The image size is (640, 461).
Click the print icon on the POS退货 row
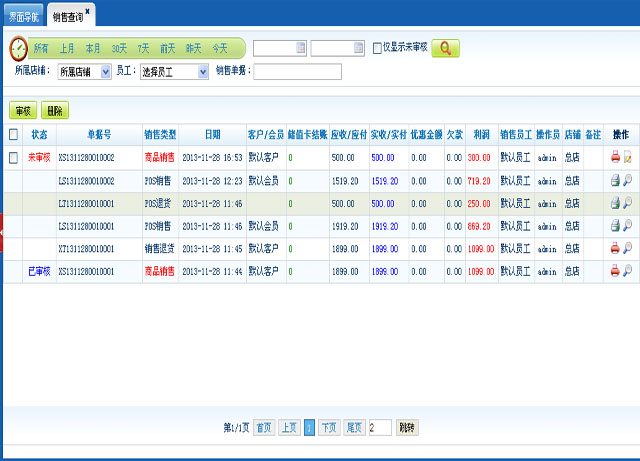tap(615, 203)
